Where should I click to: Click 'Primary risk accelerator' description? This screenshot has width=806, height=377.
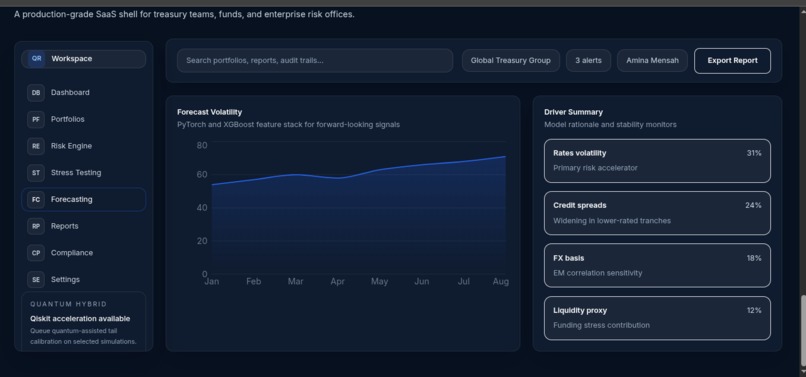pyautogui.click(x=595, y=168)
